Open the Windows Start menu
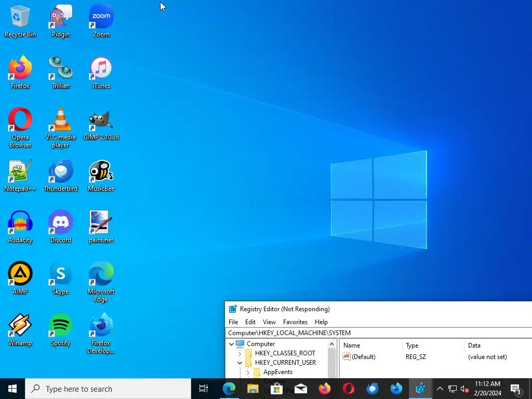 pos(12,389)
